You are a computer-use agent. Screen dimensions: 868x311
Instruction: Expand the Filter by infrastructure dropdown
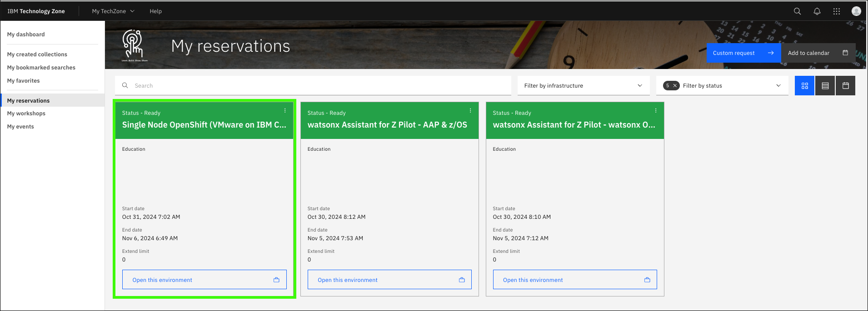tap(584, 86)
